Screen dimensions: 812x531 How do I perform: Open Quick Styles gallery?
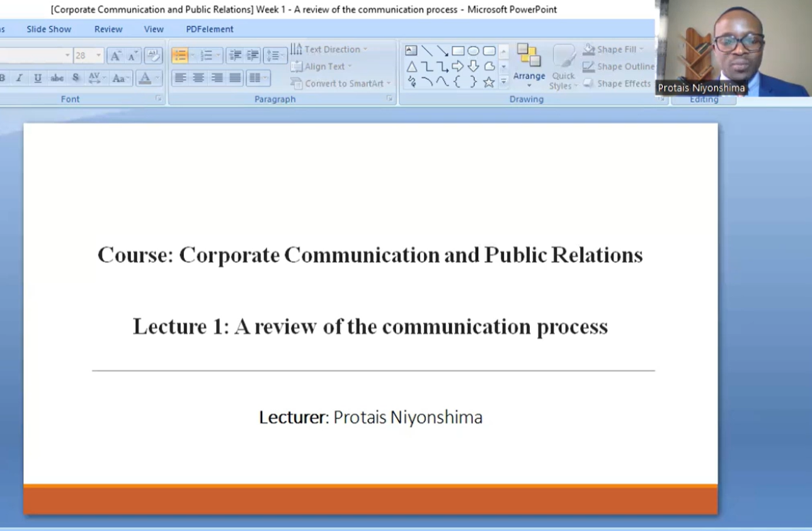coord(563,67)
